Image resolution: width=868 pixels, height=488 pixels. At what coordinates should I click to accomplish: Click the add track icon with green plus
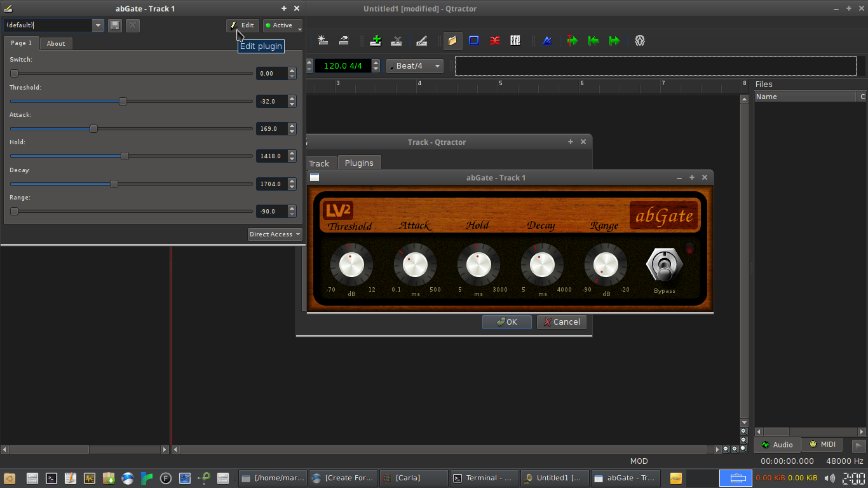[376, 41]
